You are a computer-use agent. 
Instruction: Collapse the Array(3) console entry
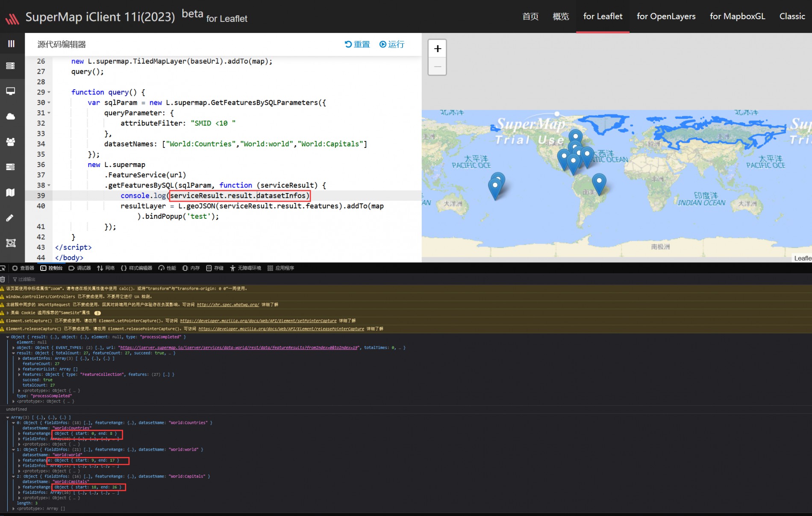coord(8,417)
